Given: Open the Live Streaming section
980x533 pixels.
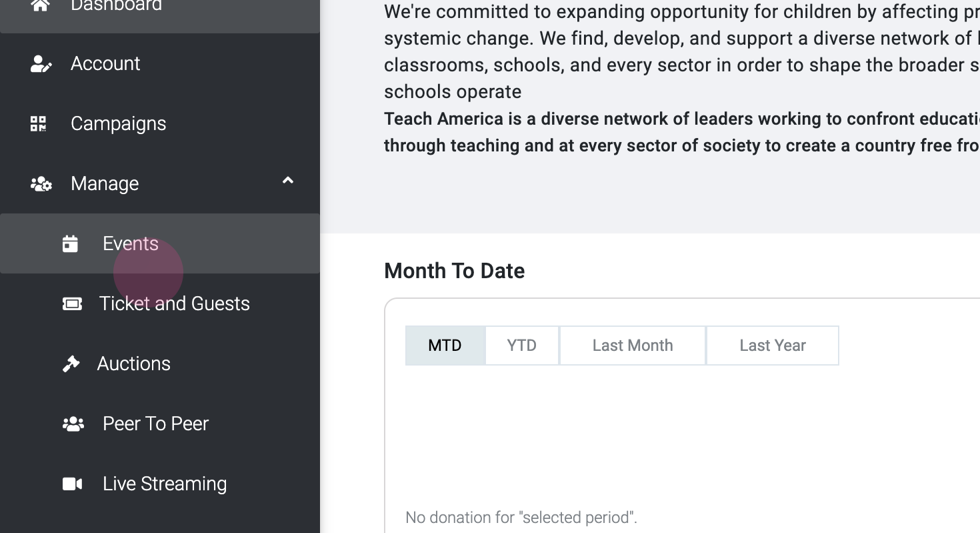Looking at the screenshot, I should click(164, 484).
